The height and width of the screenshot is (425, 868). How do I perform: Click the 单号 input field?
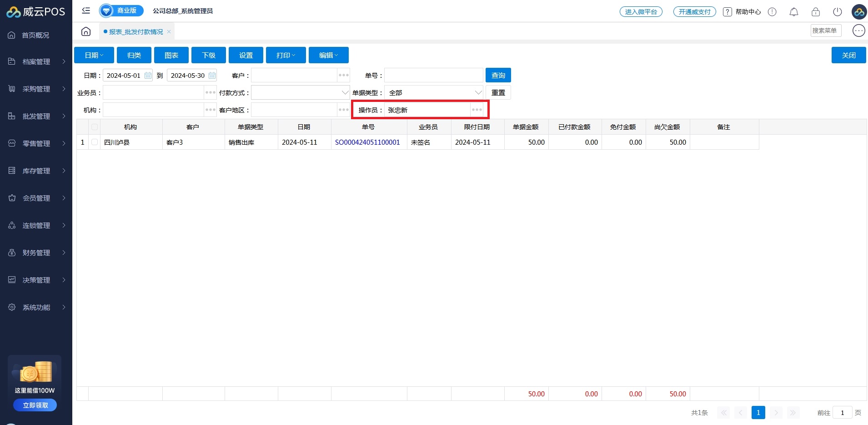tap(433, 76)
